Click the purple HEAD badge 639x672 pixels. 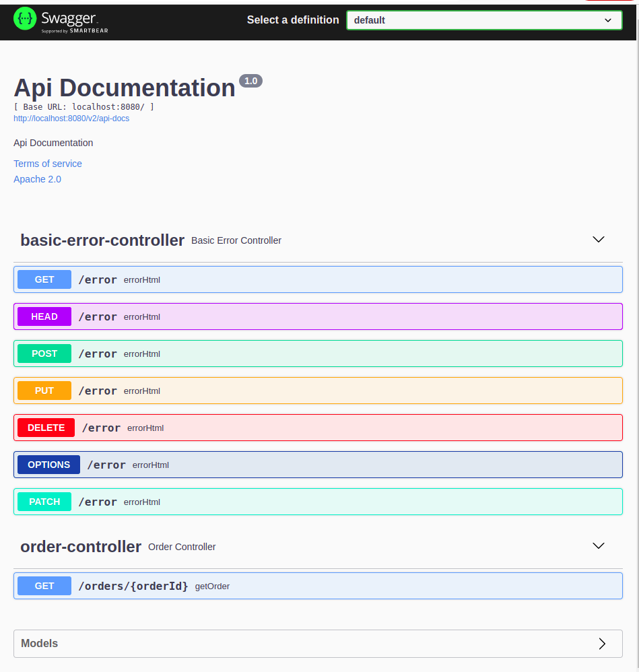tap(44, 316)
